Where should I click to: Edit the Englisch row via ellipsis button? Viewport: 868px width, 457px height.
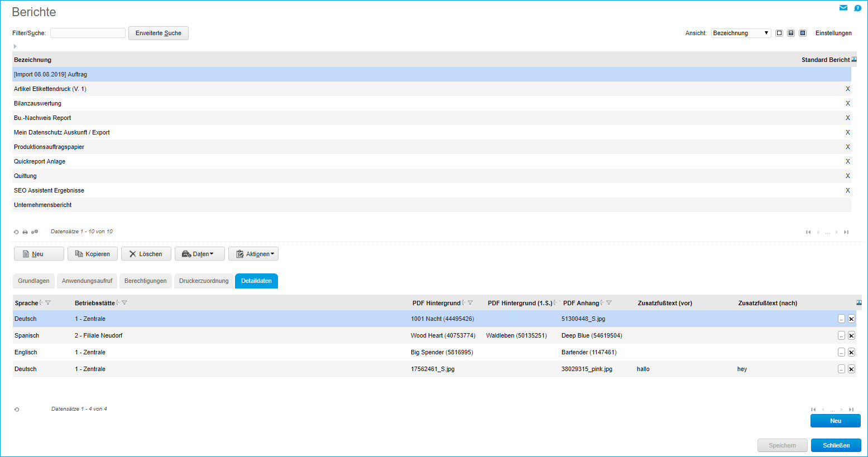(841, 352)
